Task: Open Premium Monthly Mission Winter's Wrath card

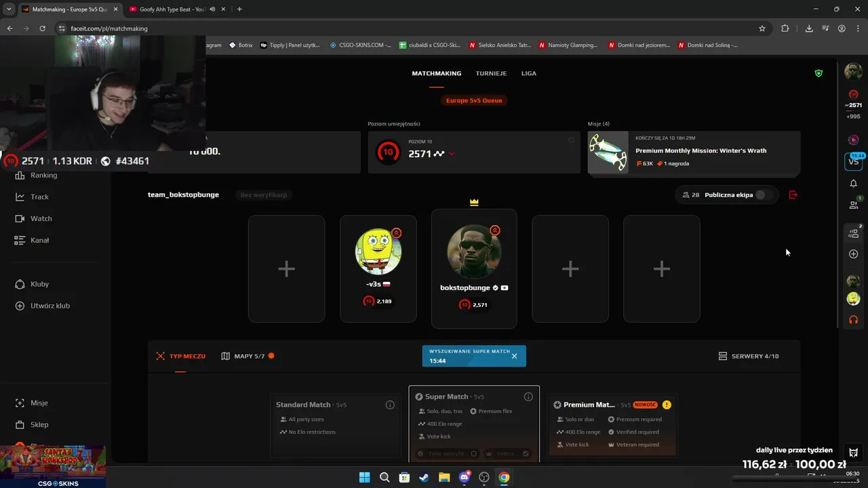Action: click(694, 152)
